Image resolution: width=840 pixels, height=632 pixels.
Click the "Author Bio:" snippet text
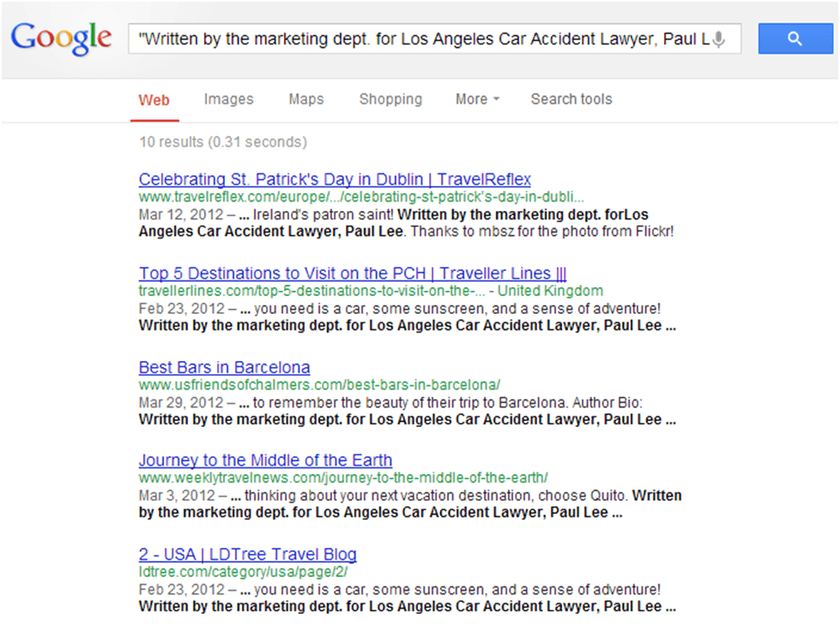tap(607, 403)
